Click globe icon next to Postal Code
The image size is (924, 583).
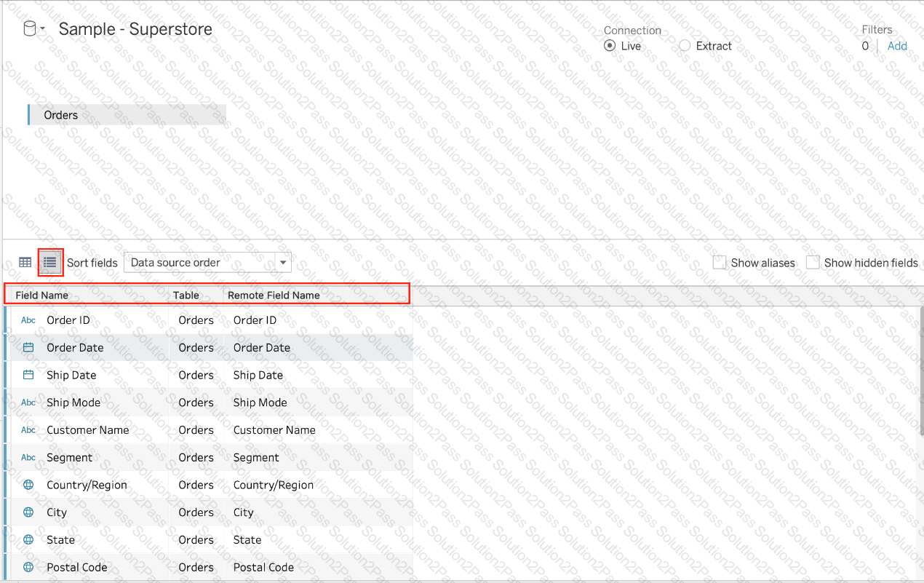tap(28, 568)
